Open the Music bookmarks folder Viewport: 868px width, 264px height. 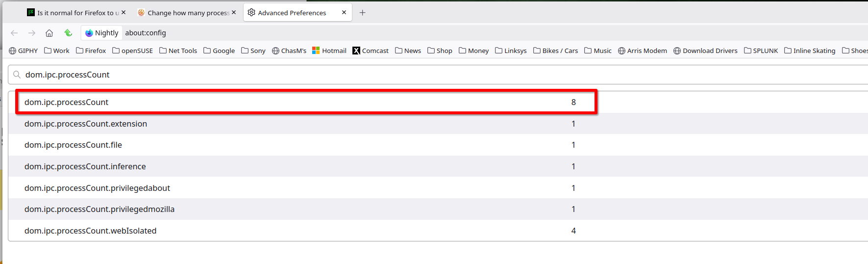pyautogui.click(x=597, y=51)
